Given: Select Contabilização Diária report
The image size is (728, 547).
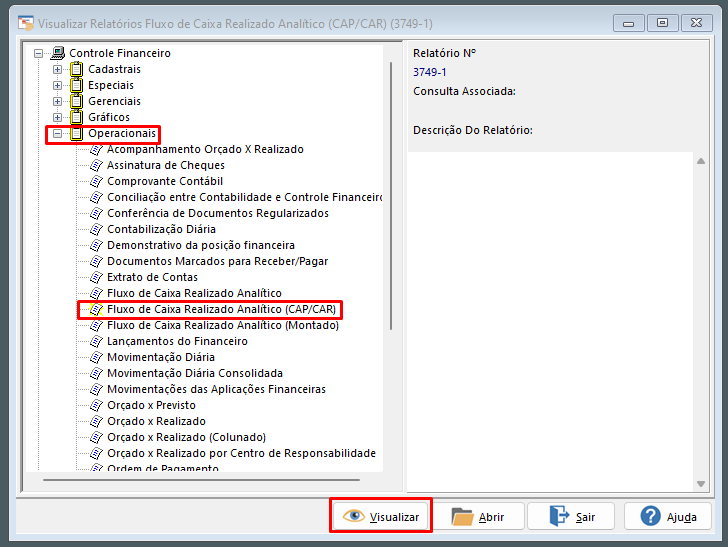Looking at the screenshot, I should [x=161, y=229].
